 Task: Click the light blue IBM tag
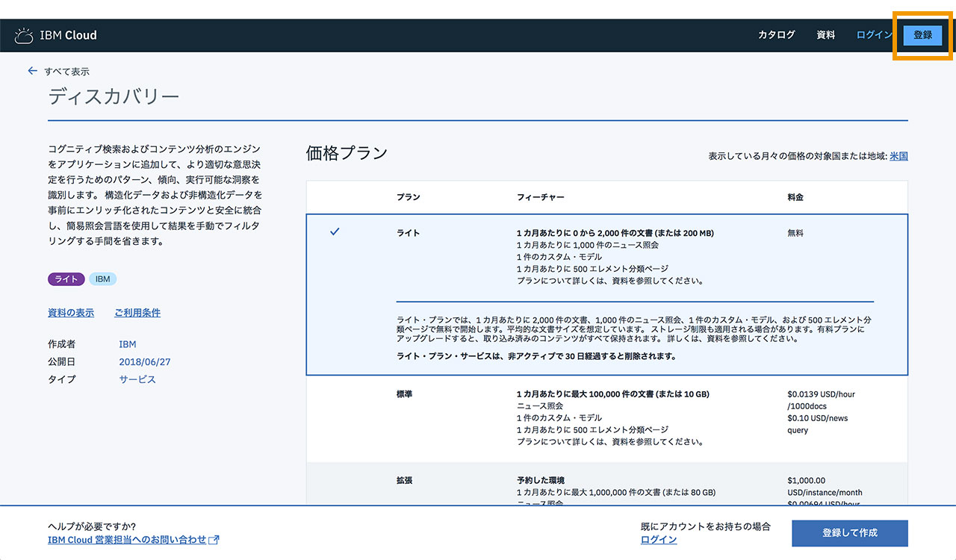click(x=103, y=279)
